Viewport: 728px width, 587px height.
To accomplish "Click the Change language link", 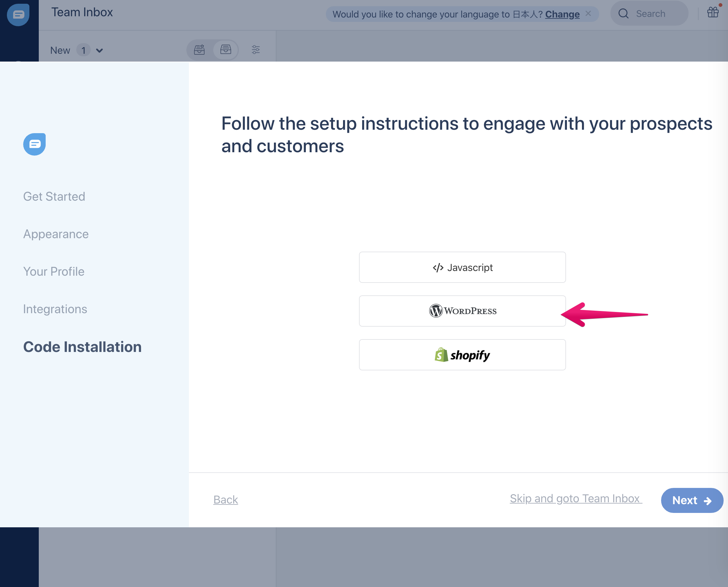I will pos(562,14).
